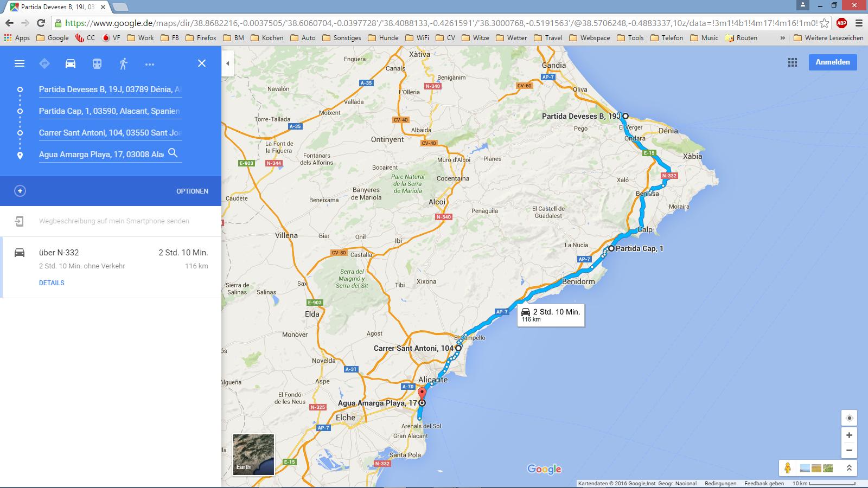Show hidden bookmarks overflow chevron
The image size is (868, 488).
(x=782, y=38)
